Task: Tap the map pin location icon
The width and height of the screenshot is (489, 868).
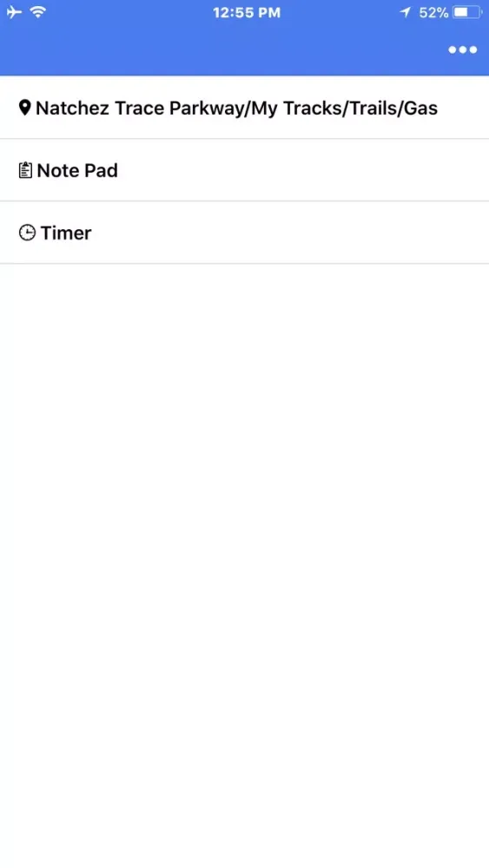Action: point(24,108)
